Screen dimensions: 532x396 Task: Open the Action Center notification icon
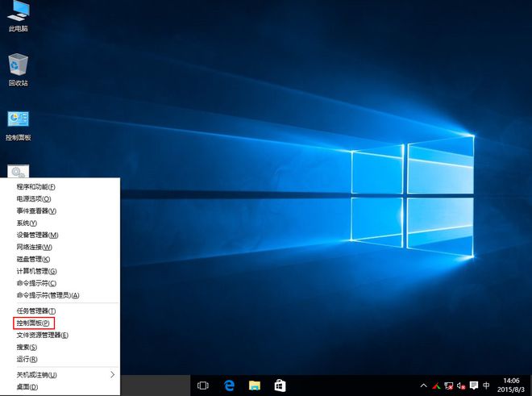pos(474,386)
